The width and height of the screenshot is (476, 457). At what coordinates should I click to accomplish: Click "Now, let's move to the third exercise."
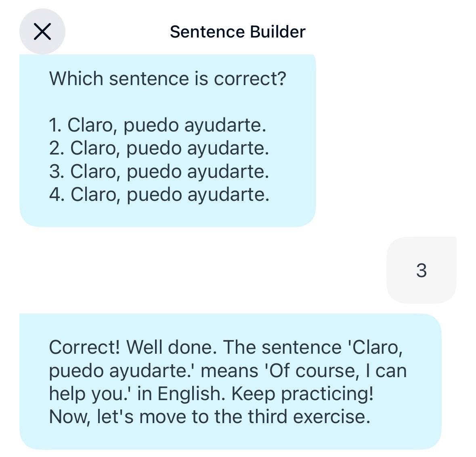pos(210,417)
